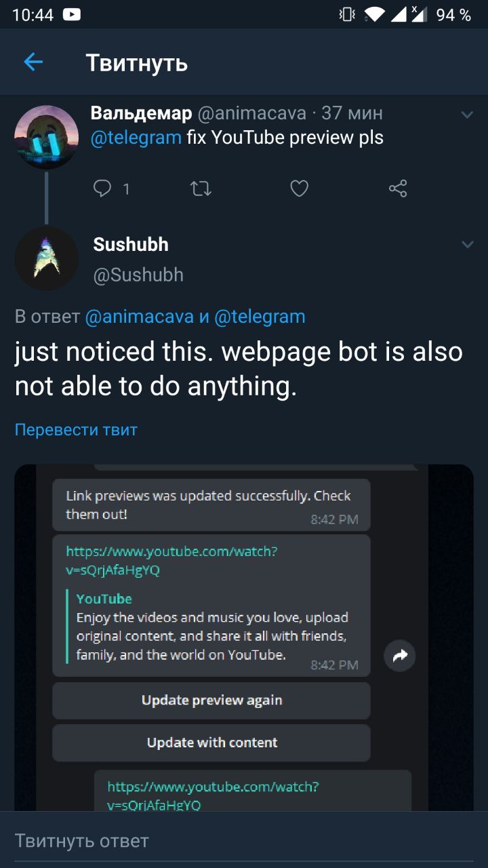Tap the @telegram mention in Вальдемар's tweet

coord(136,138)
